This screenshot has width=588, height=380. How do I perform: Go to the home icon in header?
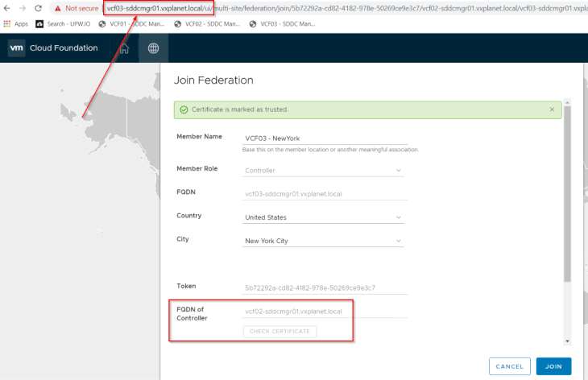click(124, 48)
